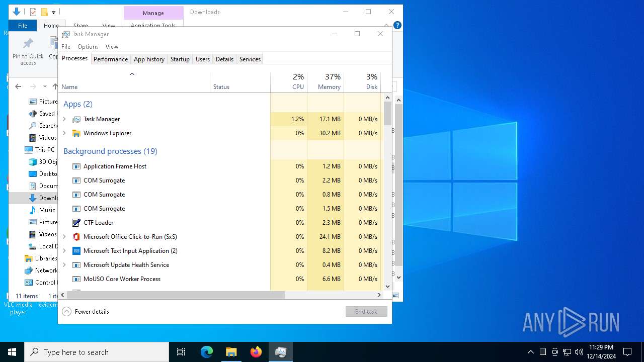Image resolution: width=644 pixels, height=362 pixels.
Task: Open the Windows Start menu
Action: click(12, 352)
